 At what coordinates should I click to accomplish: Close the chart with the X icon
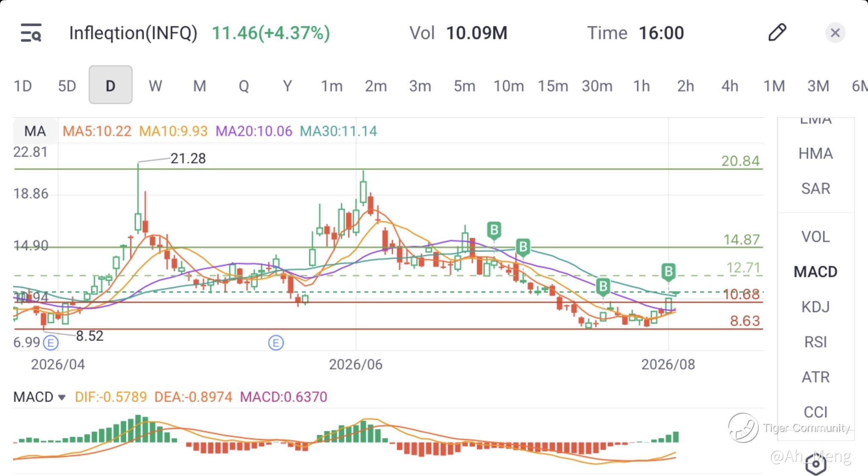pyautogui.click(x=835, y=33)
